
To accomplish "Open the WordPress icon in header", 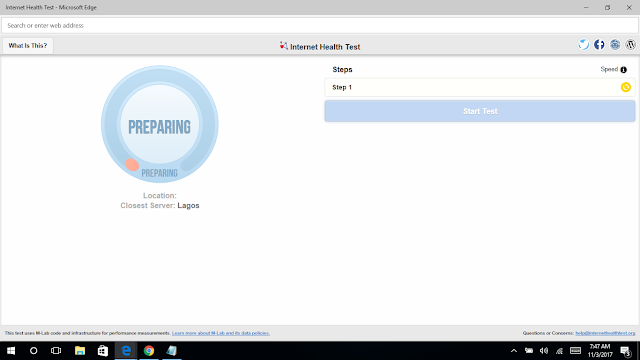I will (631, 44).
